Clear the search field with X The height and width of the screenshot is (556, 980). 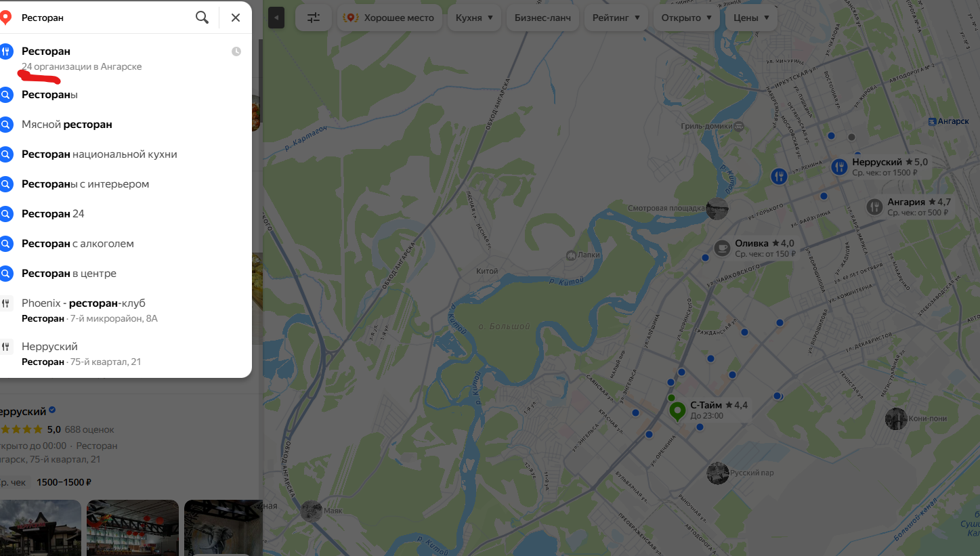236,18
